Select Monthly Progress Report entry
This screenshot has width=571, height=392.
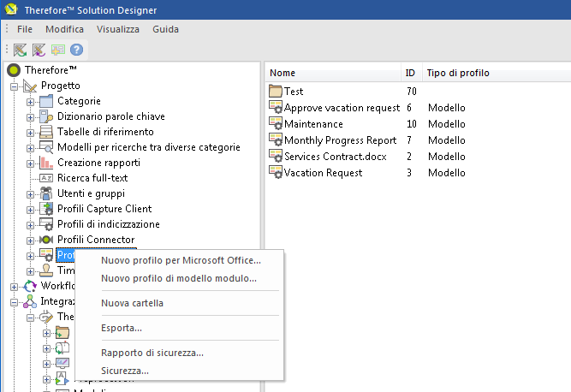pos(340,140)
